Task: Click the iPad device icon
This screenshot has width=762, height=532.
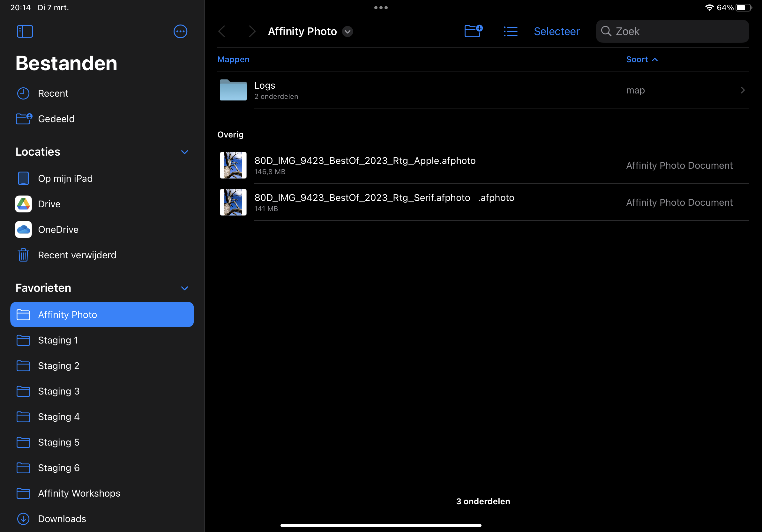Action: pyautogui.click(x=23, y=178)
